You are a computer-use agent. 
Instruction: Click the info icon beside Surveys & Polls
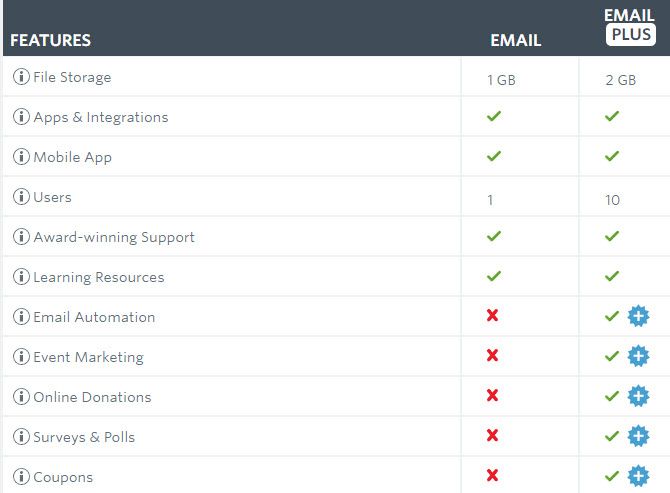(x=21, y=437)
